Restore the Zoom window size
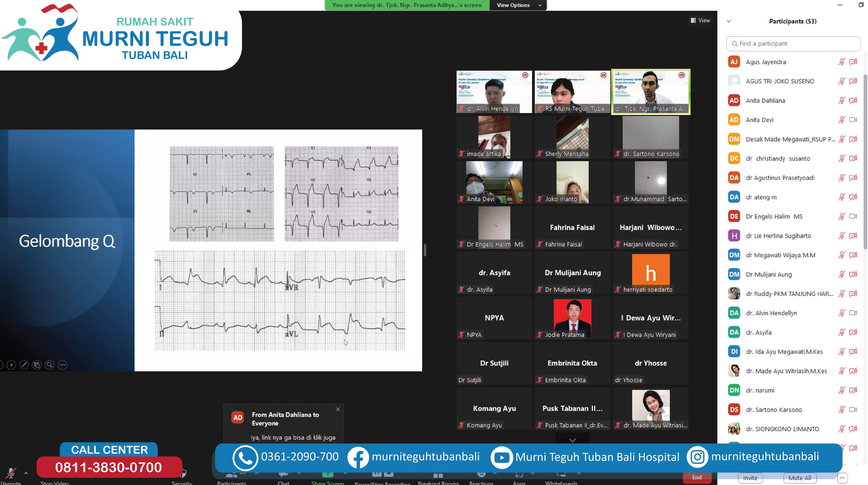 coord(861,5)
